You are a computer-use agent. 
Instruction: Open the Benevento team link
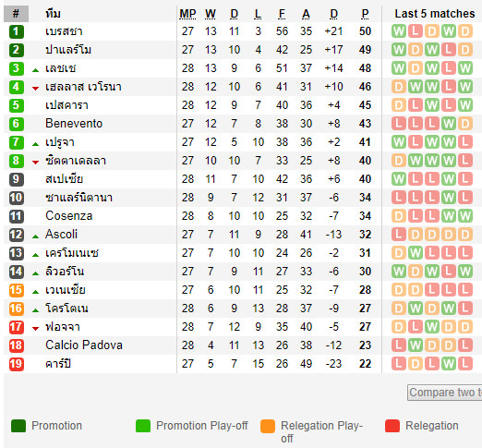point(74,124)
